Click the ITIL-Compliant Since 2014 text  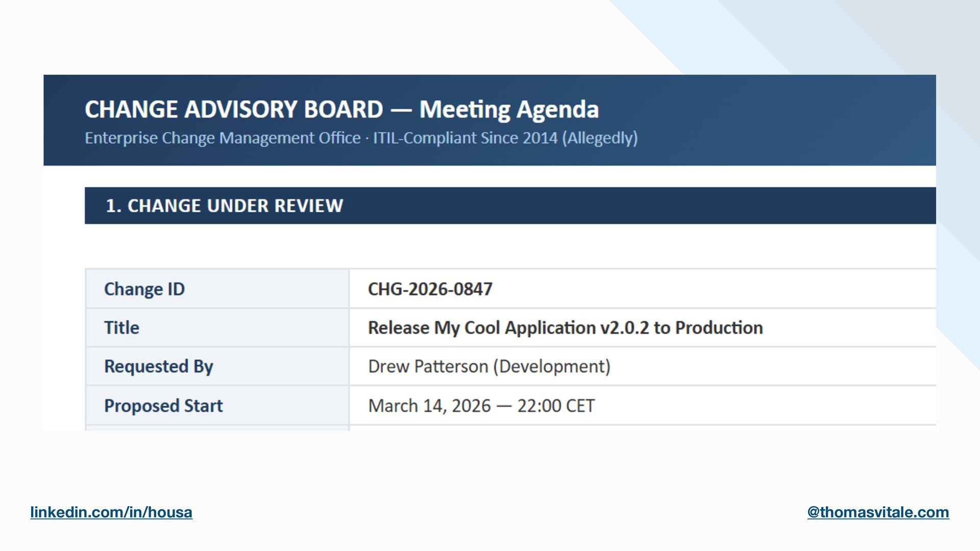[465, 138]
